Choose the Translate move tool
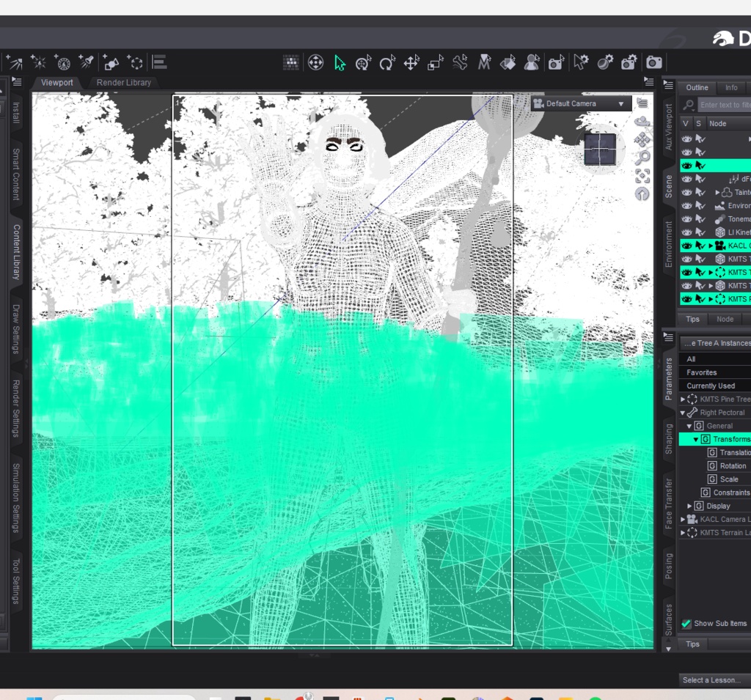Viewport: 751px width, 700px height. click(x=411, y=63)
